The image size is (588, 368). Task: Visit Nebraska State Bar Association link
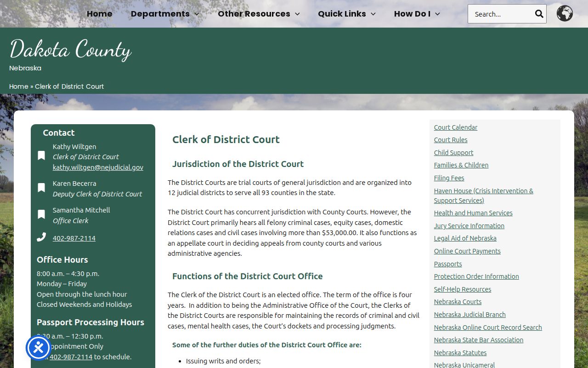479,340
